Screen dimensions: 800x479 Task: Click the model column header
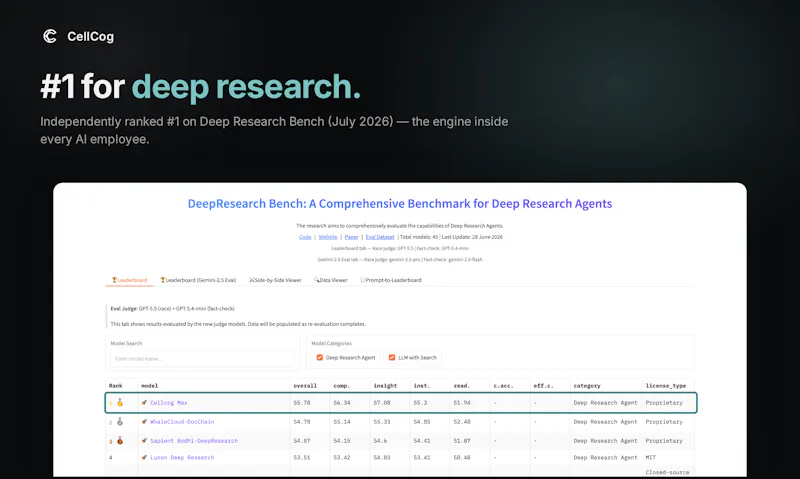coord(149,386)
